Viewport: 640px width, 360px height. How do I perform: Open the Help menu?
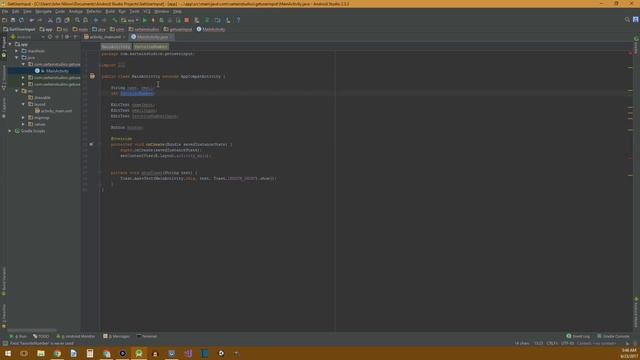pos(177,11)
